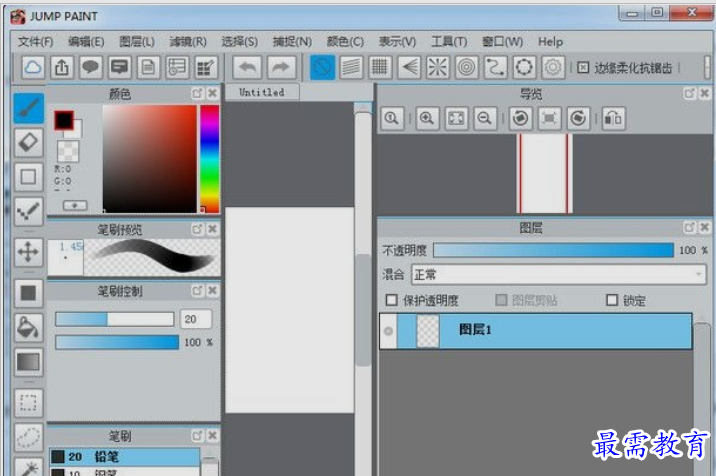The height and width of the screenshot is (476, 716).
Task: Enable 保护透明度 checkbox
Action: pos(391,300)
